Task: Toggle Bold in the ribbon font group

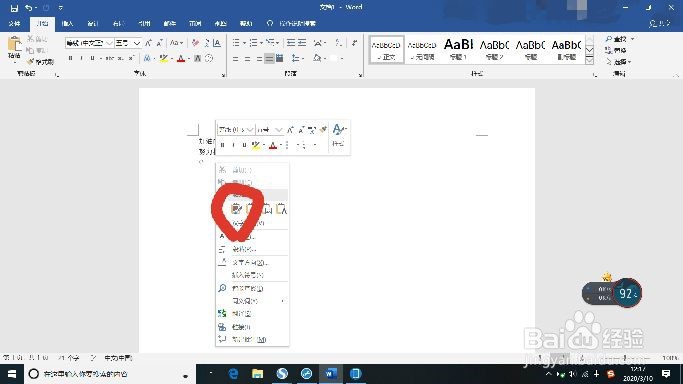Action: click(71, 58)
